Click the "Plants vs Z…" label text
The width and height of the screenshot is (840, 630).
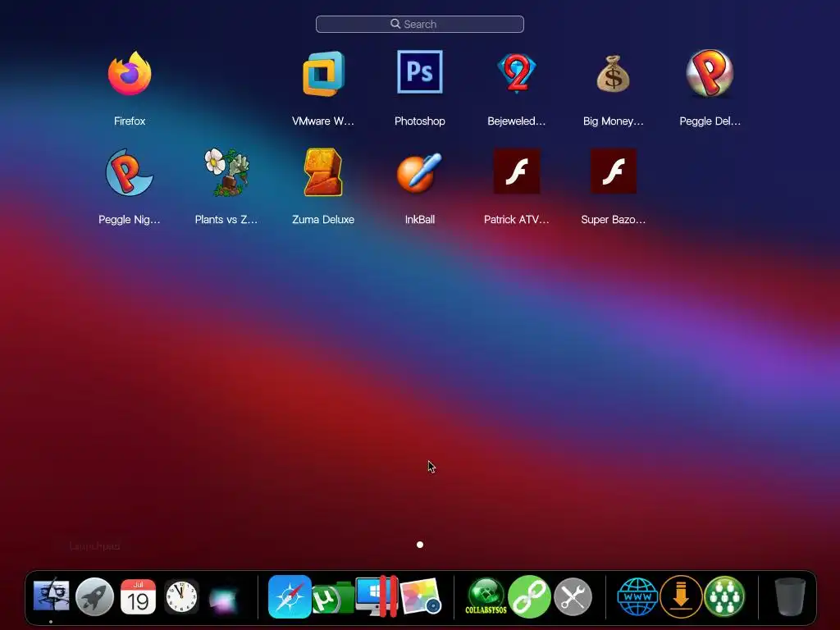pos(226,220)
